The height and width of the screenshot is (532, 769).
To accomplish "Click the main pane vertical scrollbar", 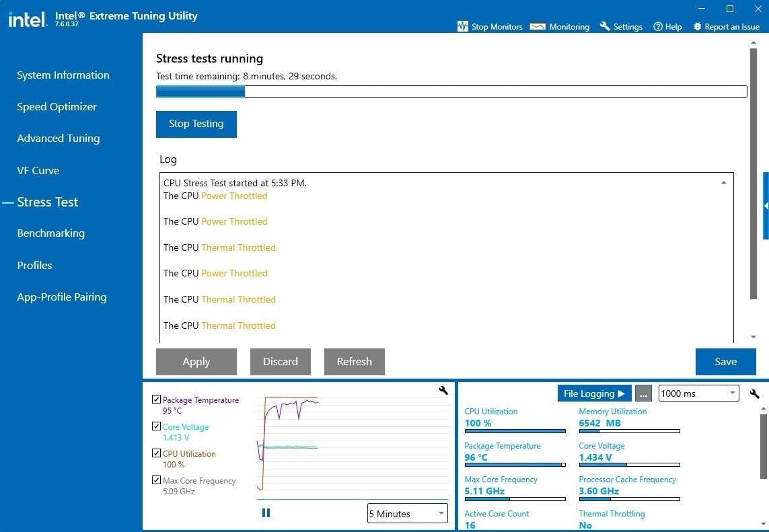I will (754, 174).
